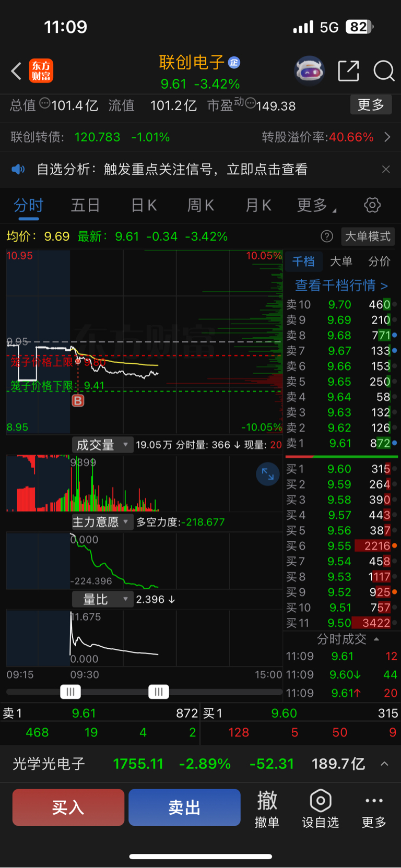Tap the 买11 row at 9.50

coord(341,623)
